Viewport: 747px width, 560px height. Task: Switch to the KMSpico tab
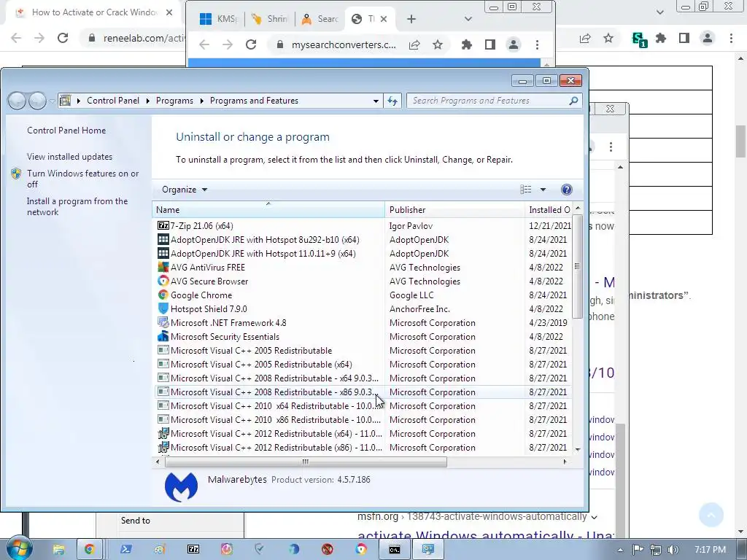coord(218,19)
